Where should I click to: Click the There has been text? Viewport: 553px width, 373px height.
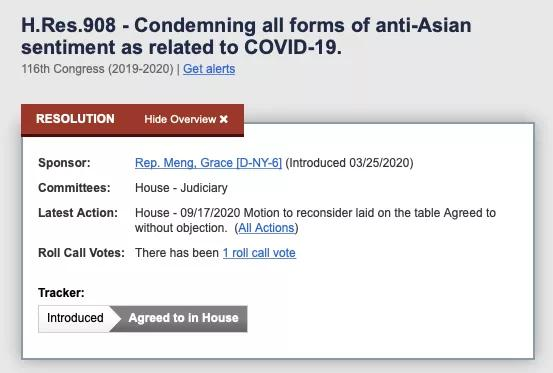[x=177, y=253]
